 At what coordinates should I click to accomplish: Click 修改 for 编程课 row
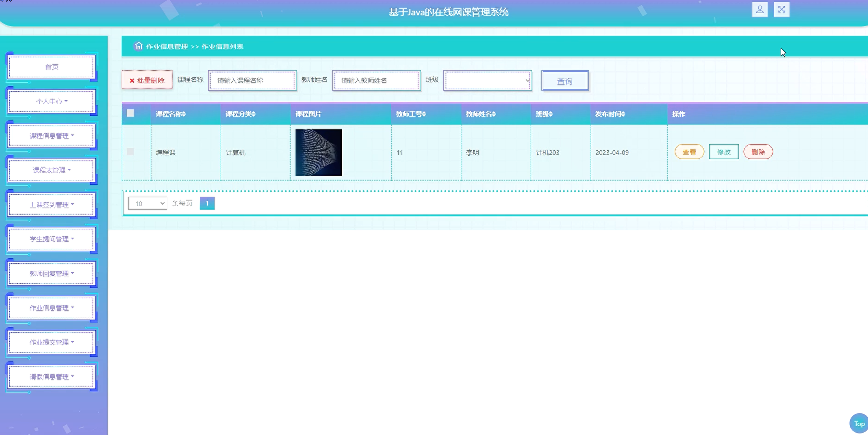pos(724,152)
